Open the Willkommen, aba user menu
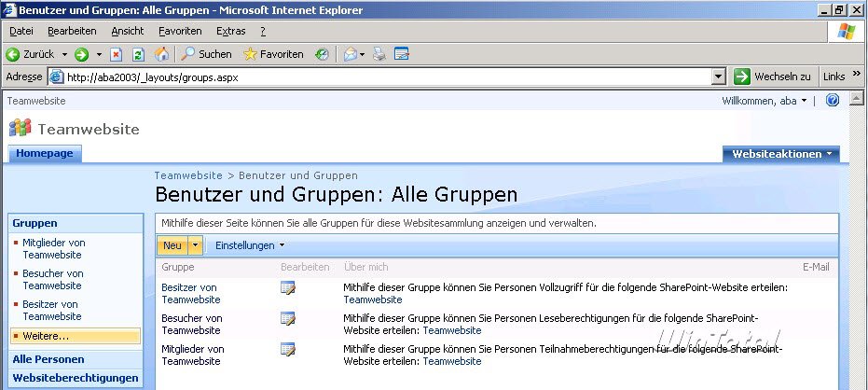Screen dimensions: 868x390 click(765, 100)
